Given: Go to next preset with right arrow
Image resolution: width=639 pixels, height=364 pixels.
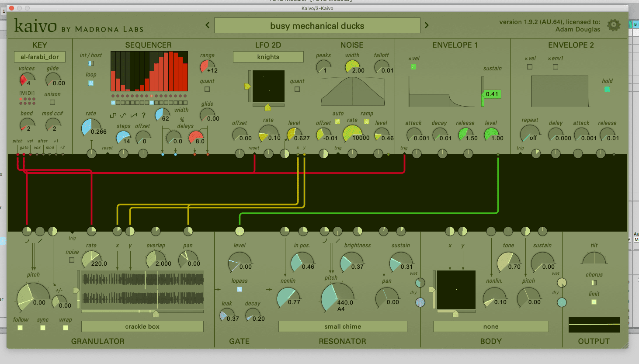Looking at the screenshot, I should click(427, 25).
